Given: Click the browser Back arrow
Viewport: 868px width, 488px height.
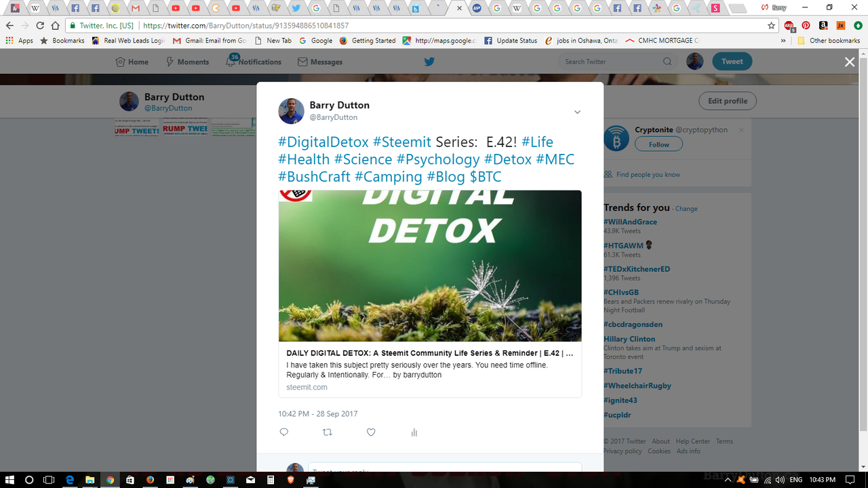Looking at the screenshot, I should click(x=9, y=26).
